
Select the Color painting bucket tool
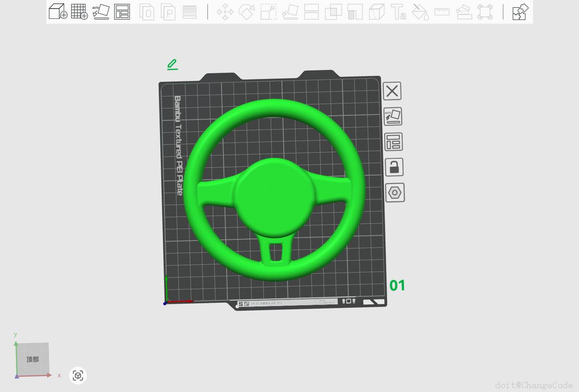pyautogui.click(x=420, y=12)
